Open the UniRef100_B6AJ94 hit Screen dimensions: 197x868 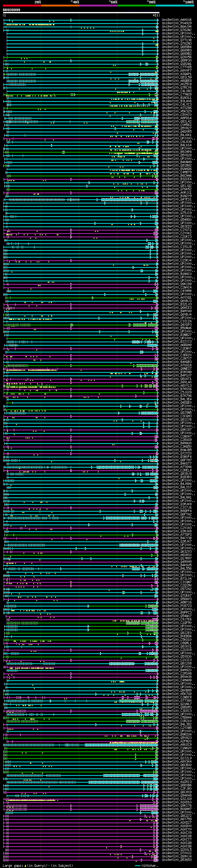pyautogui.click(x=177, y=26)
